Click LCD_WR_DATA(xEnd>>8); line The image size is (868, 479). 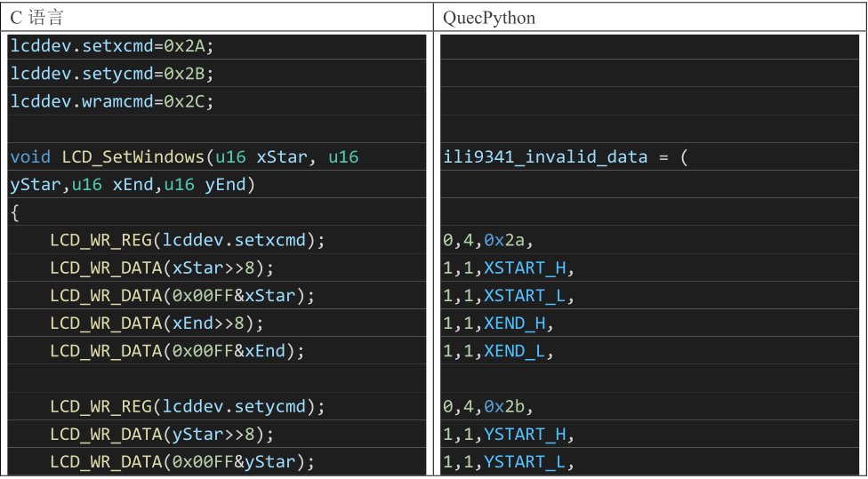[157, 323]
